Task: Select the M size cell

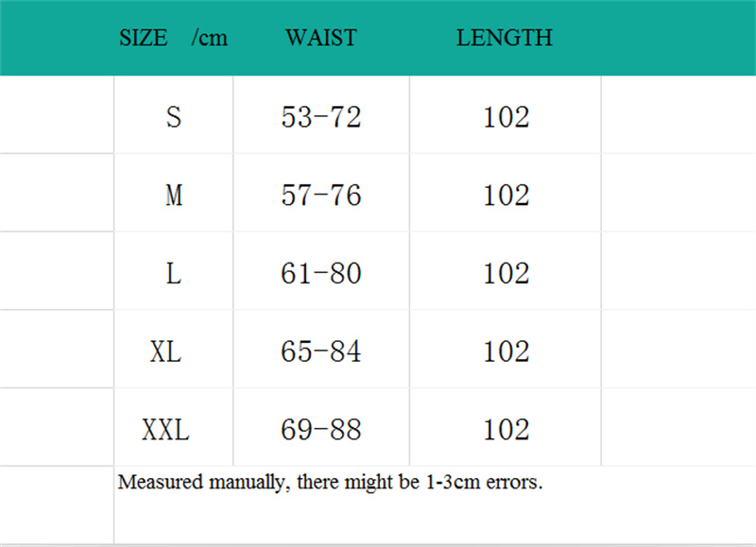Action: (173, 196)
